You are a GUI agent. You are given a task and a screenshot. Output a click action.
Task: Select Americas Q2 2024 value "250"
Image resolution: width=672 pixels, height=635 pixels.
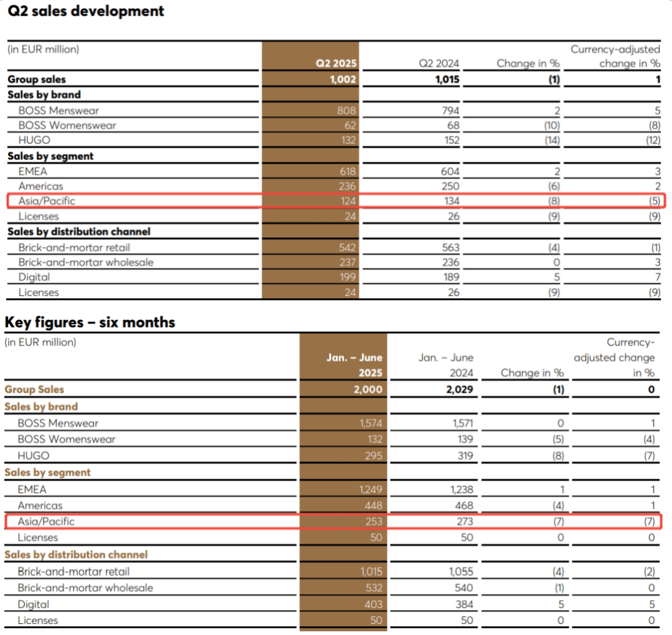coord(450,186)
